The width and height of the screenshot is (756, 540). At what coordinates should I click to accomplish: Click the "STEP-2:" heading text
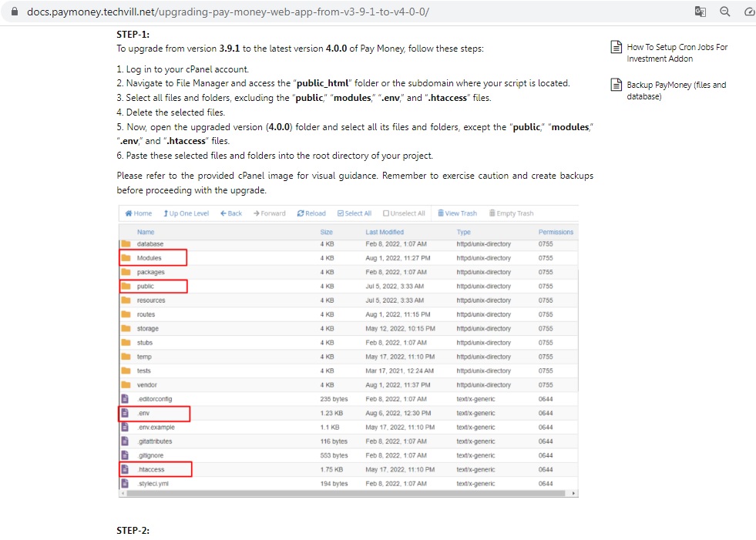pyautogui.click(x=133, y=530)
